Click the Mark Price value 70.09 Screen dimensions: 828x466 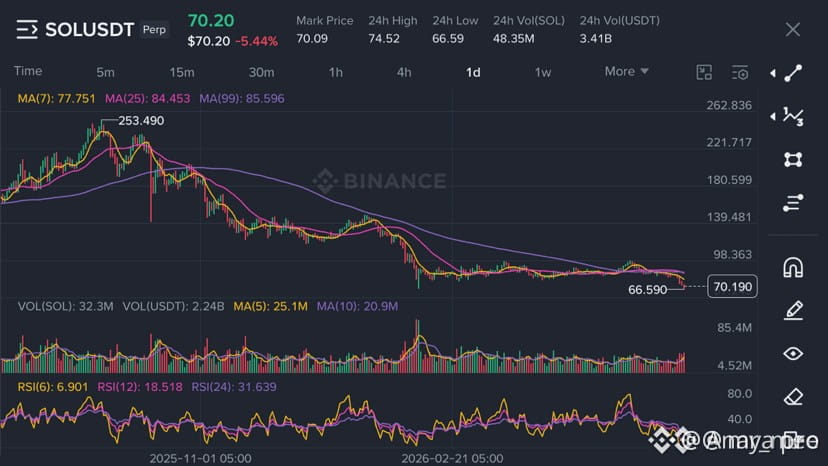[312, 39]
